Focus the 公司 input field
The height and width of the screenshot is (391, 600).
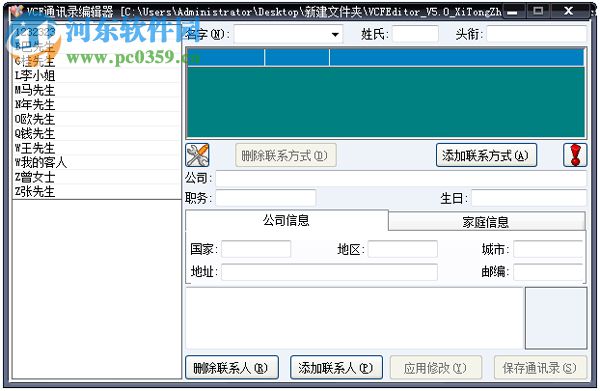[401, 179]
